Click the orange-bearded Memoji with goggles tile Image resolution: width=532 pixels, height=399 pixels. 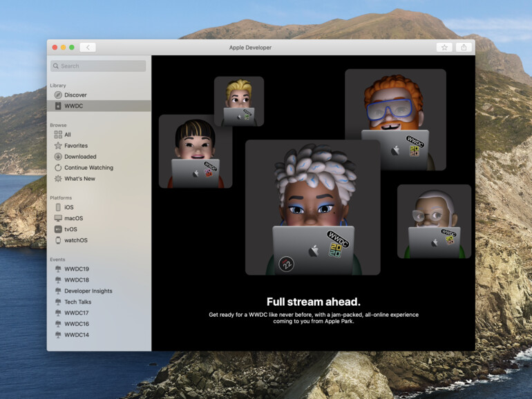click(395, 119)
